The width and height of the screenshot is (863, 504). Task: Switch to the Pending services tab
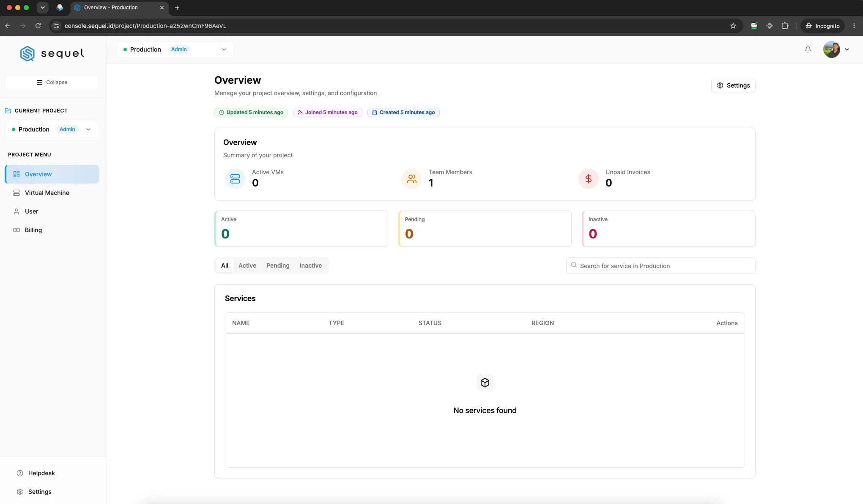click(278, 266)
